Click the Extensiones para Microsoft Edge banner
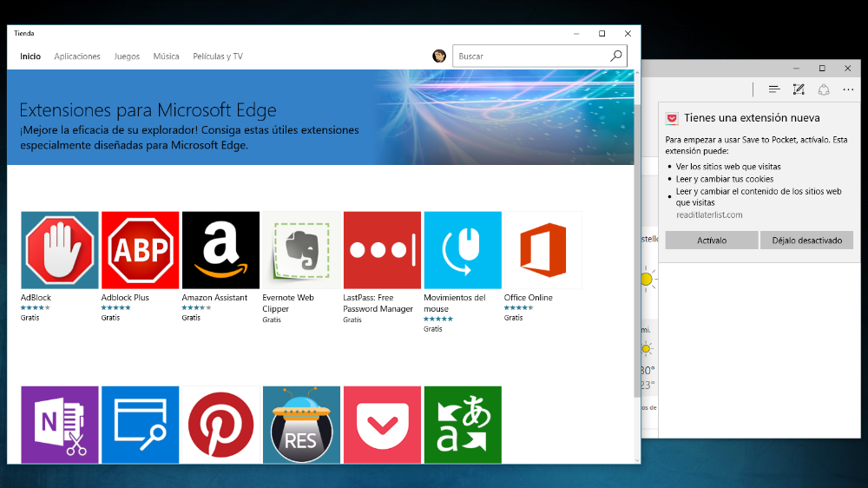 (320, 117)
